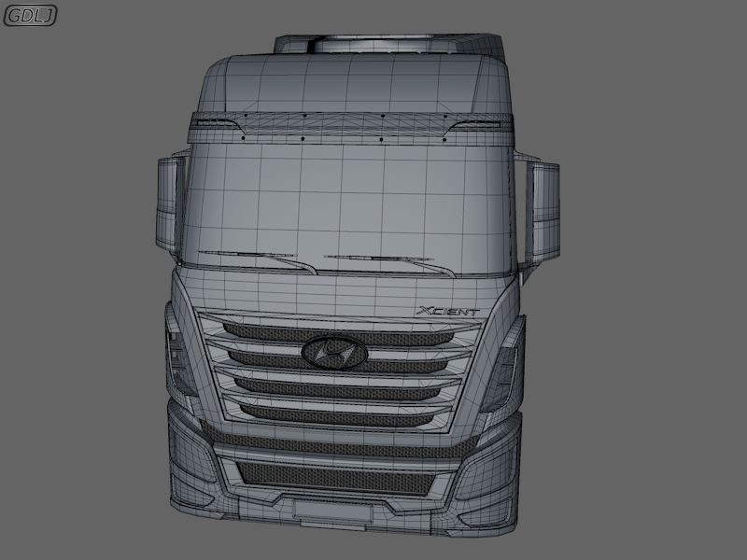Select the sun visor above the windshield
747x560 pixels.
350,128
